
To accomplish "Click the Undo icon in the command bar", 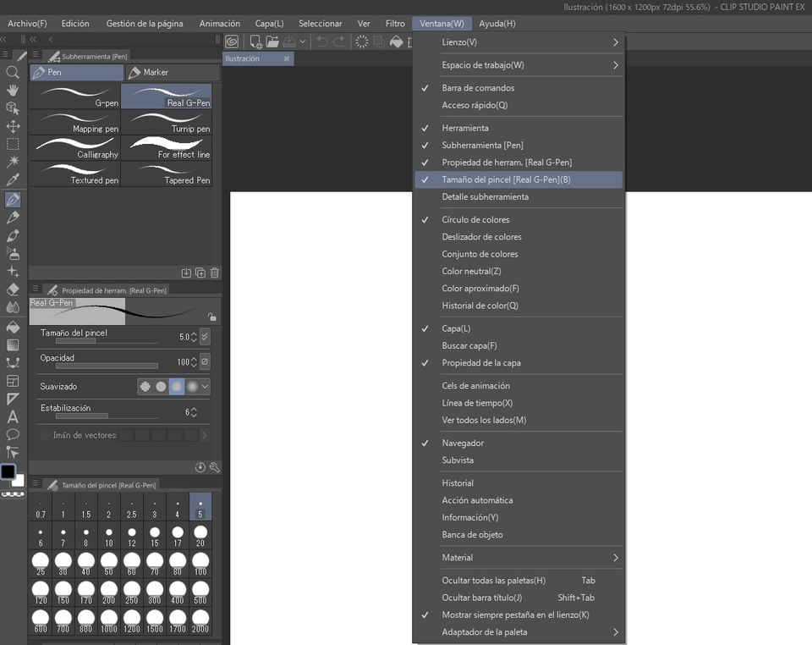I will [x=321, y=41].
